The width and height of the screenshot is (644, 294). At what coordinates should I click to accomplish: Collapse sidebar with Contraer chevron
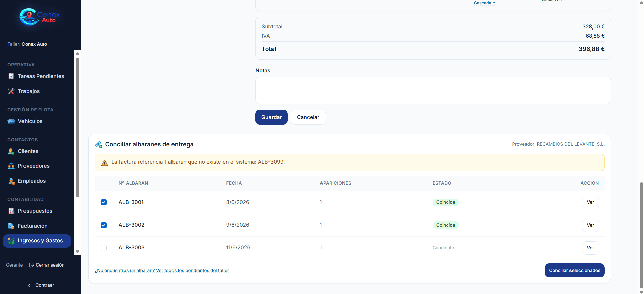tap(29, 285)
